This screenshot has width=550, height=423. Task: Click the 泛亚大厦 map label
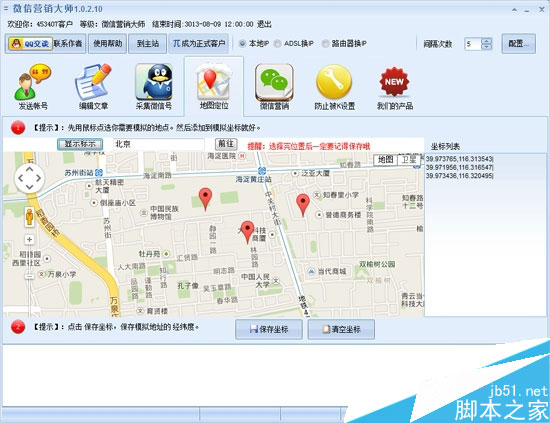tap(315, 173)
